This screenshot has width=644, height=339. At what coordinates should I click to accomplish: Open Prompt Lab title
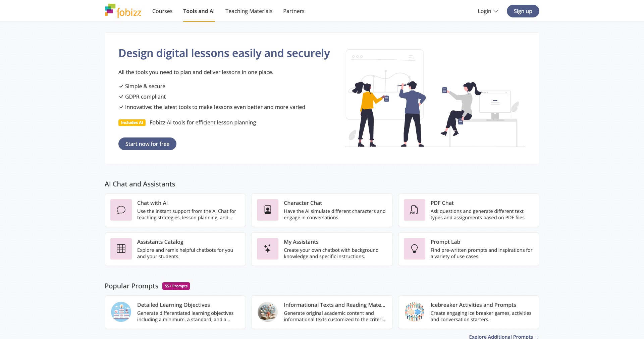445,242
